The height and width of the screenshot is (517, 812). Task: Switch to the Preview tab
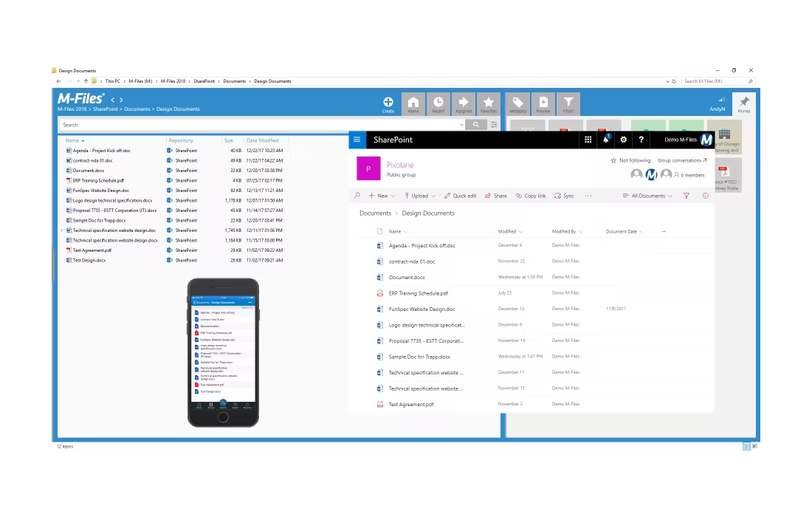543,104
